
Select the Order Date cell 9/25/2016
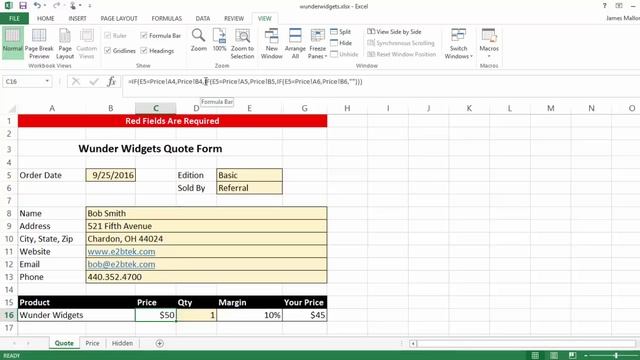(111, 175)
